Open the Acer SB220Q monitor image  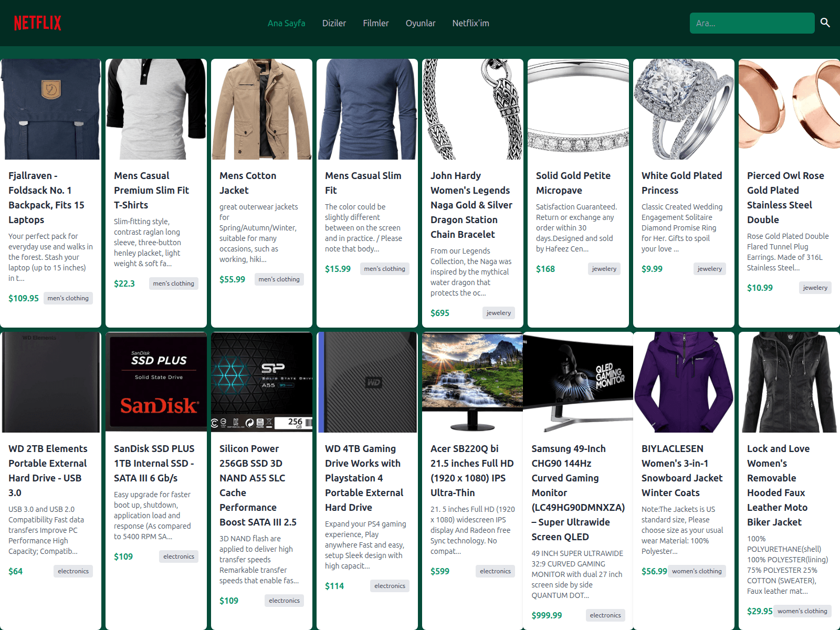[x=472, y=382]
